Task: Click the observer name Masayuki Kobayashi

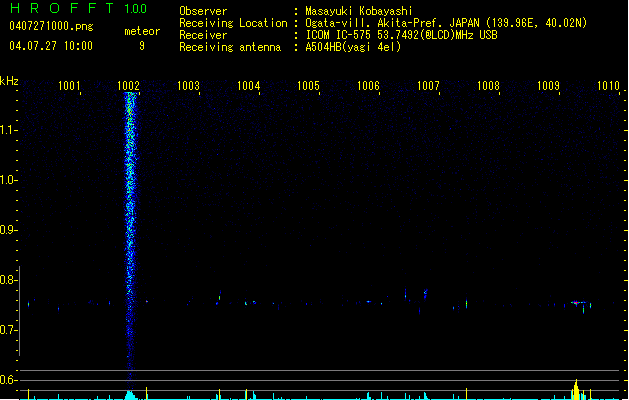Action: coord(359,11)
